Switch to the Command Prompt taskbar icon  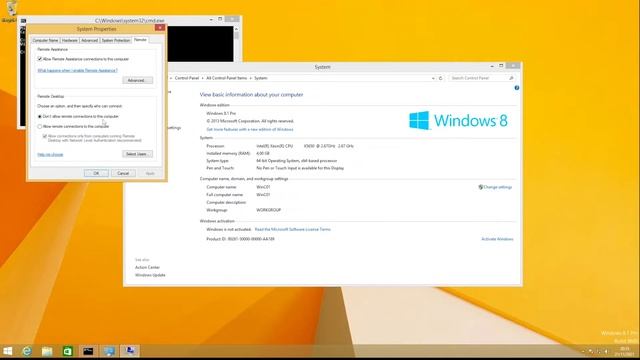coord(88,351)
